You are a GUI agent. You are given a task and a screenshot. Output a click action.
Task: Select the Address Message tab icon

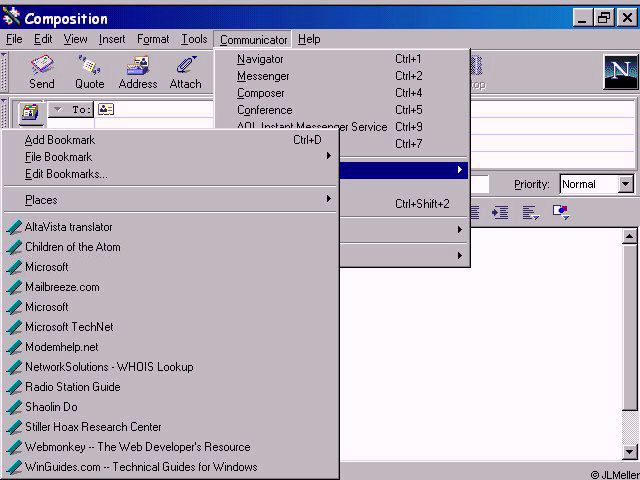pos(31,111)
